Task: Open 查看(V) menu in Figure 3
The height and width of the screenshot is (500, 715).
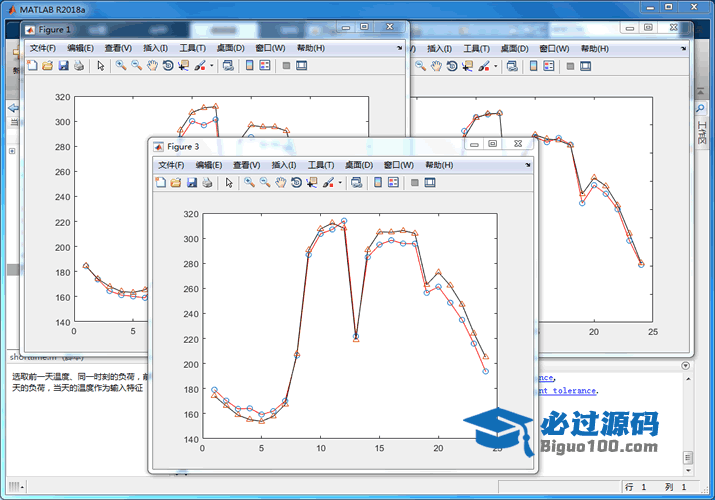Action: pos(246,165)
